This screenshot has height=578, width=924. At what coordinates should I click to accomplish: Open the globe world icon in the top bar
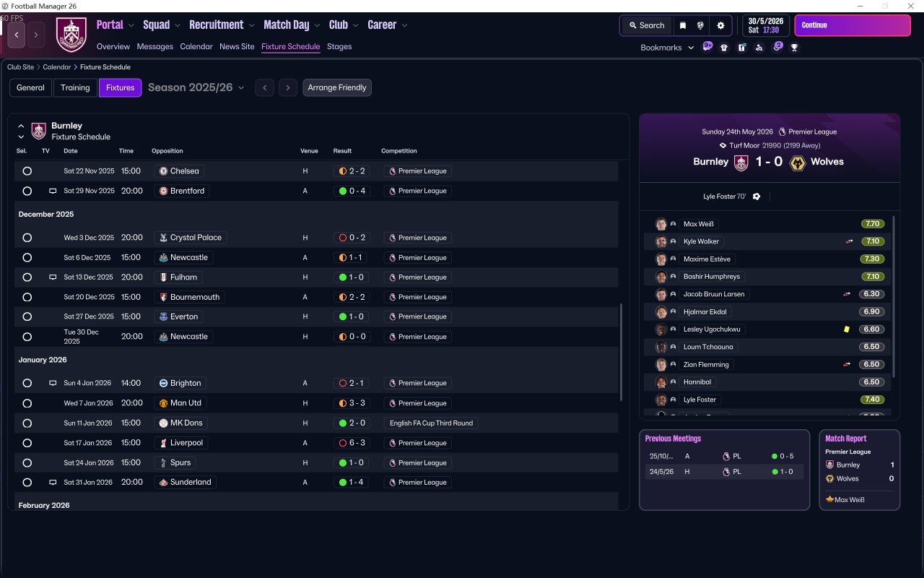point(700,25)
